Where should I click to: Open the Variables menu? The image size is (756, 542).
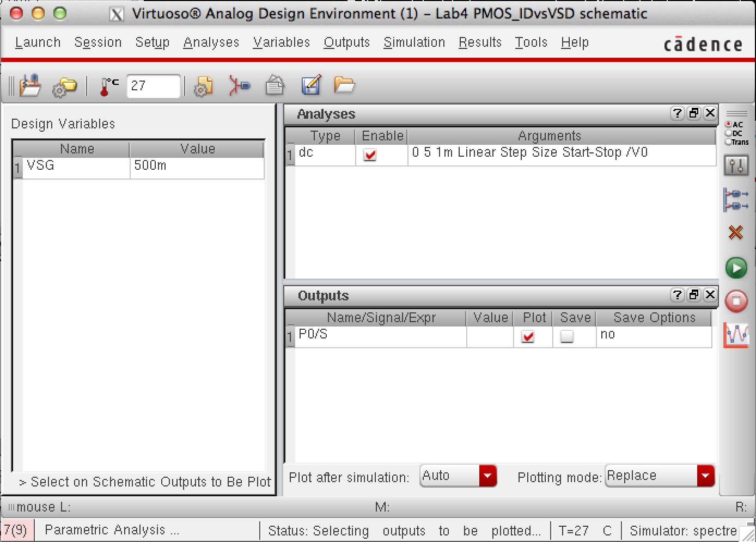coord(282,42)
